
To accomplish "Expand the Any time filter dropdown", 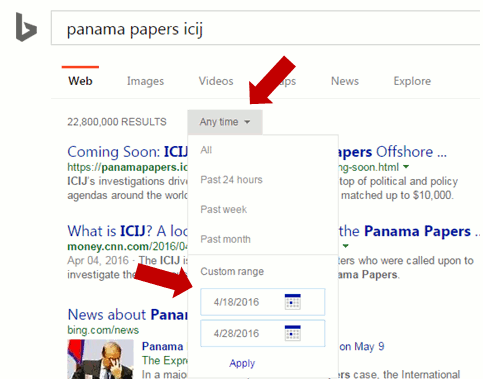I will point(225,122).
